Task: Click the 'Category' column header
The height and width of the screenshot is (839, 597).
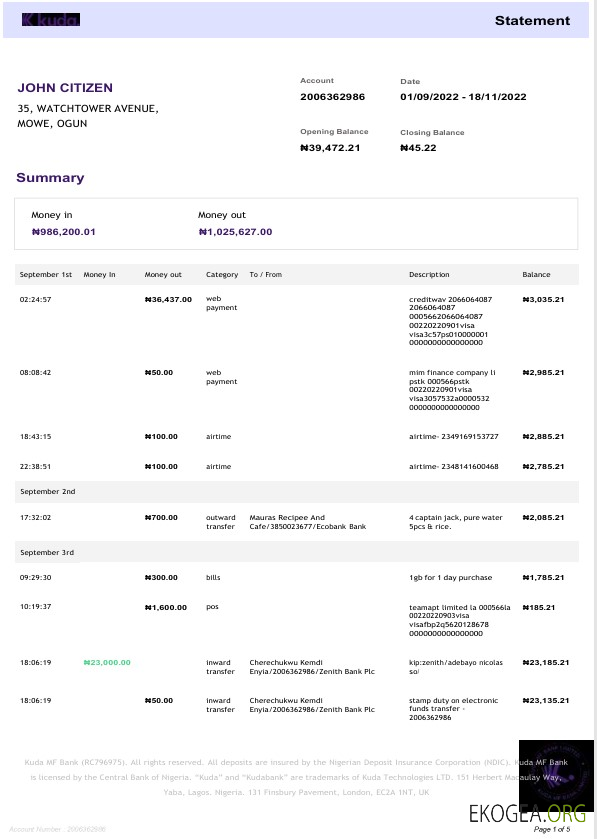Action: pos(222,274)
